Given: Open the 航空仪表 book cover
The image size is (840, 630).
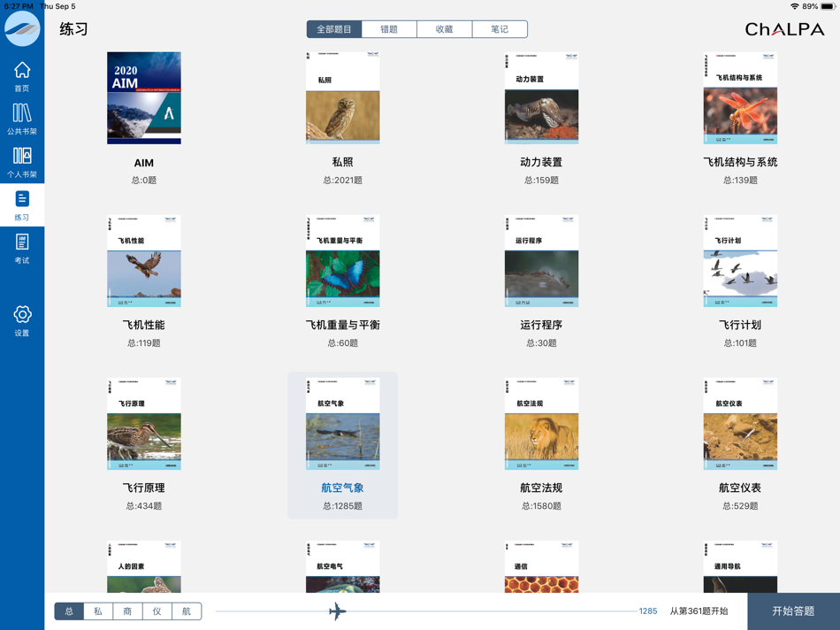Looking at the screenshot, I should 740,424.
